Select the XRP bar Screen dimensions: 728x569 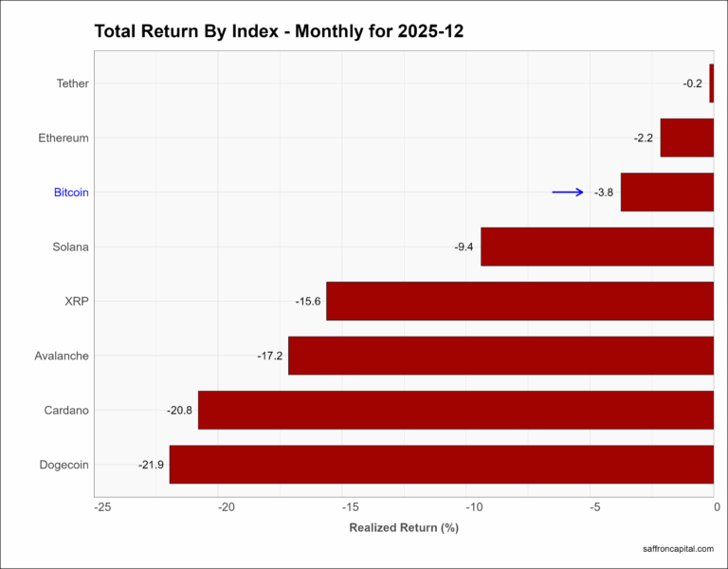click(x=519, y=302)
